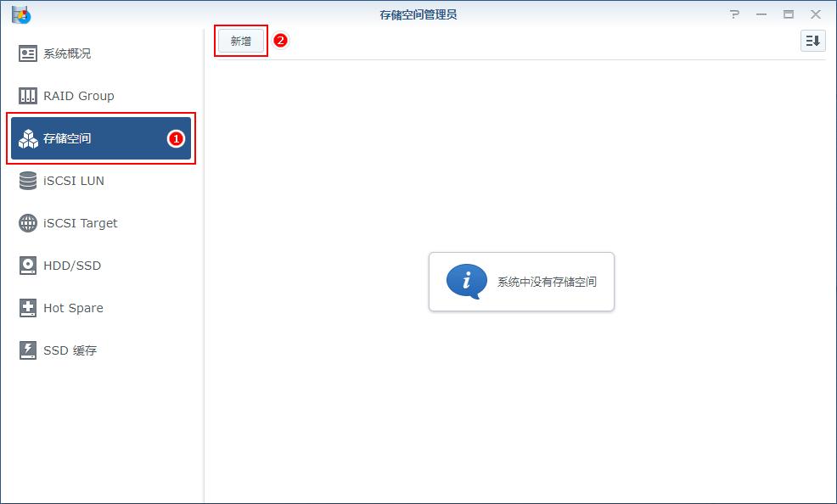Click the iSCSI Target globe icon
The image size is (837, 504).
26,222
